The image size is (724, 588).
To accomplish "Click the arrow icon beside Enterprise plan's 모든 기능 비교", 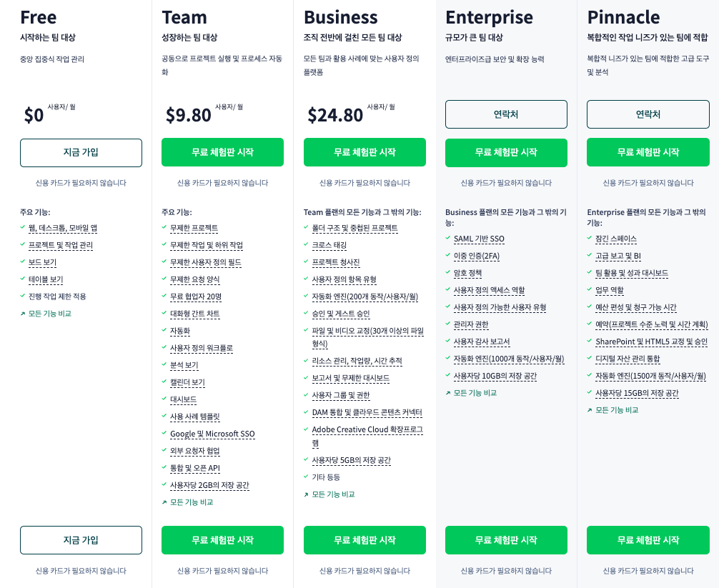I will tap(448, 393).
